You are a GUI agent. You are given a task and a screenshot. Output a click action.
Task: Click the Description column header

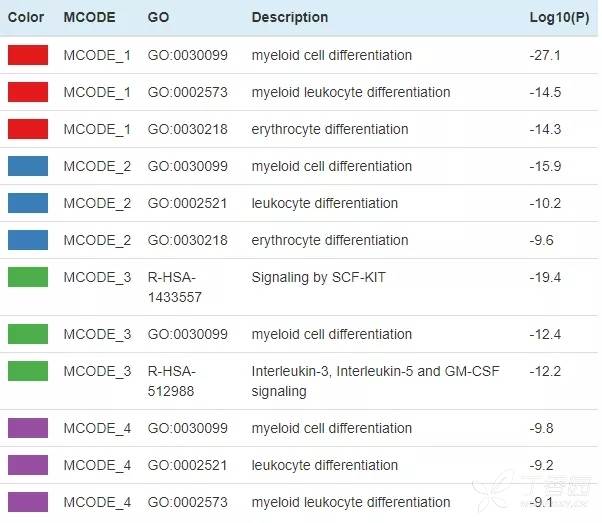[290, 17]
